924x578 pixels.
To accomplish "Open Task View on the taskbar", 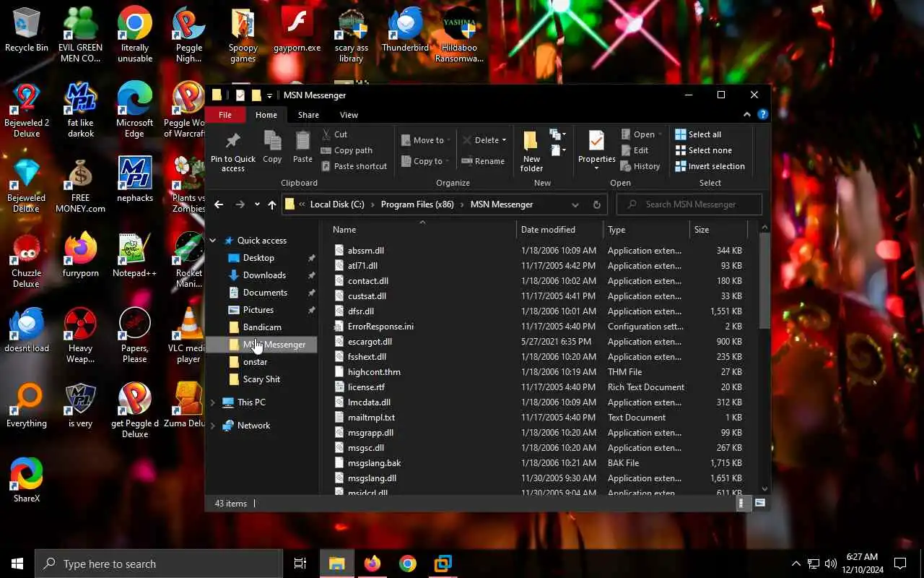I will pyautogui.click(x=300, y=564).
